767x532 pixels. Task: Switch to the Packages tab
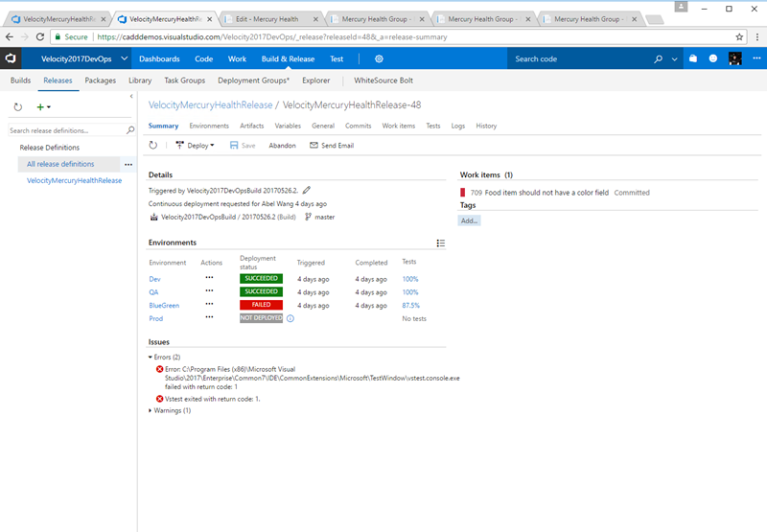[101, 81]
